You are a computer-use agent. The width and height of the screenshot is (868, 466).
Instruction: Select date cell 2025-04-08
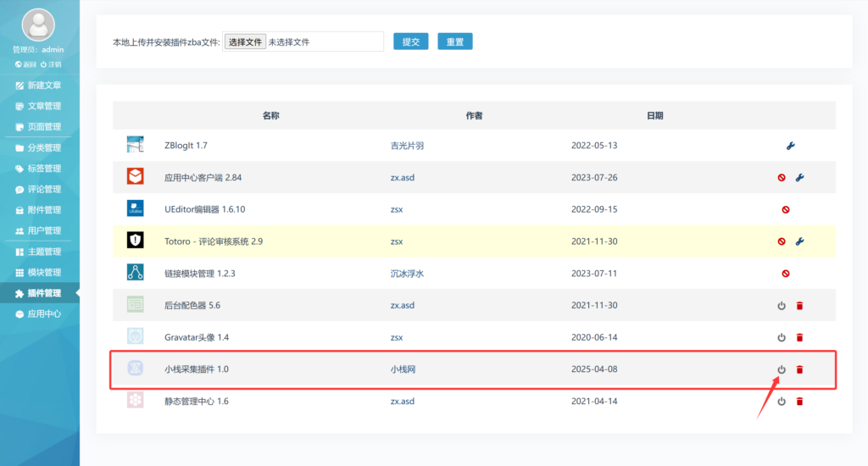594,369
